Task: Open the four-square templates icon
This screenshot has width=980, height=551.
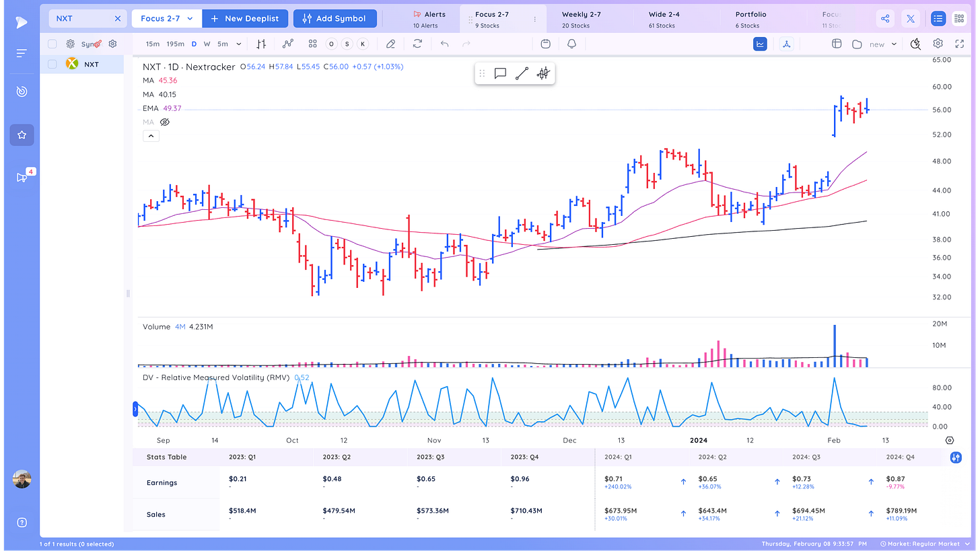Action: point(312,44)
